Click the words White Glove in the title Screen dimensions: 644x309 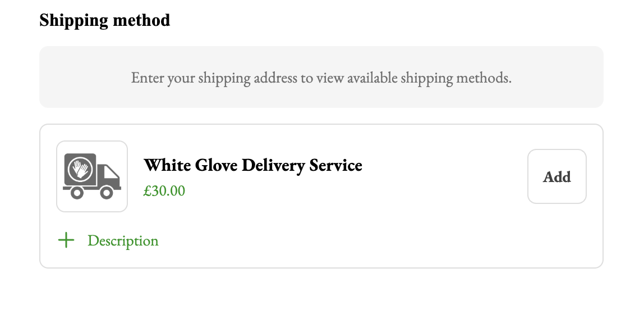pyautogui.click(x=191, y=165)
